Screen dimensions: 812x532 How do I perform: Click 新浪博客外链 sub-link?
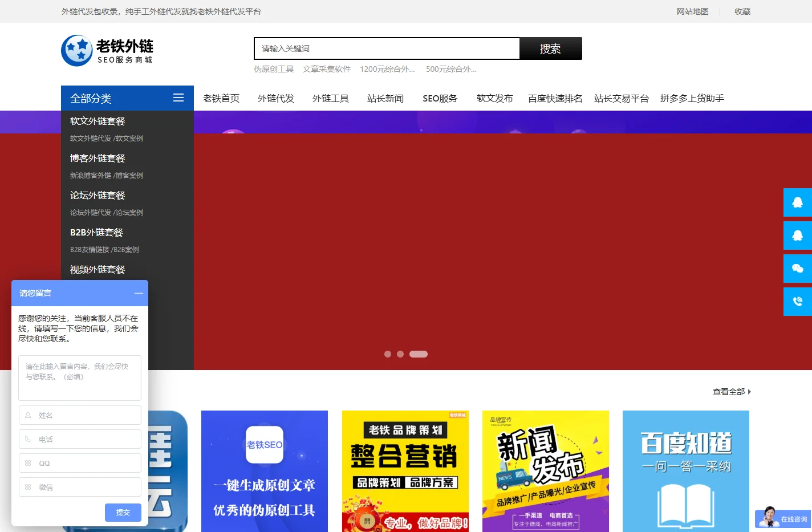pyautogui.click(x=91, y=176)
